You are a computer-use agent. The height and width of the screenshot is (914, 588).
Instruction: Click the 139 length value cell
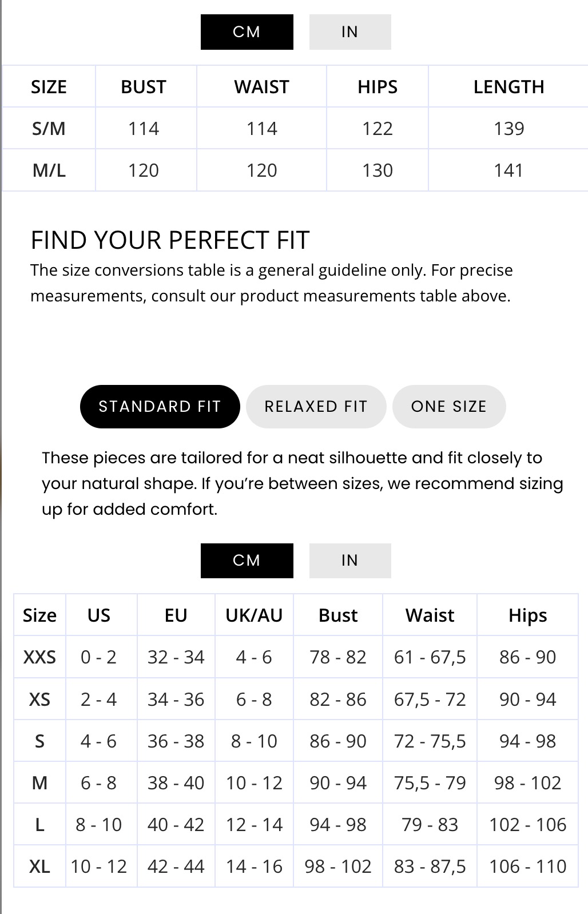(508, 129)
